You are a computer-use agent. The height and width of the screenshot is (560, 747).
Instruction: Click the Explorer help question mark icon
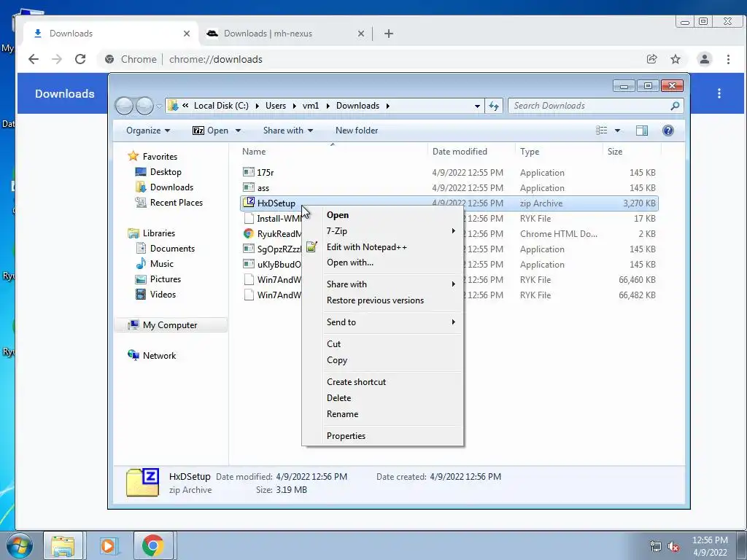[x=668, y=131]
